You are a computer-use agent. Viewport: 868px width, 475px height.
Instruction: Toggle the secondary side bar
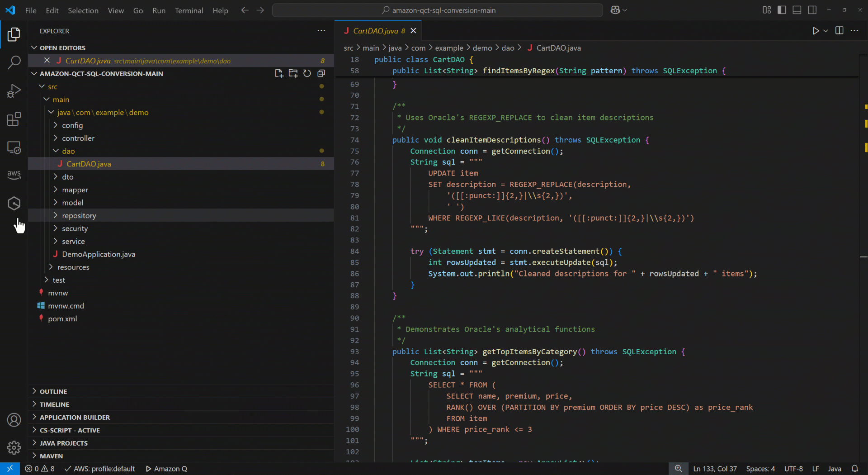coord(812,10)
